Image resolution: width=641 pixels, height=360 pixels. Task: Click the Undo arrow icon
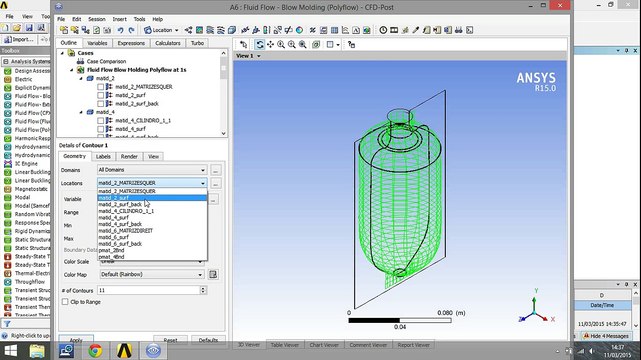coord(121,30)
